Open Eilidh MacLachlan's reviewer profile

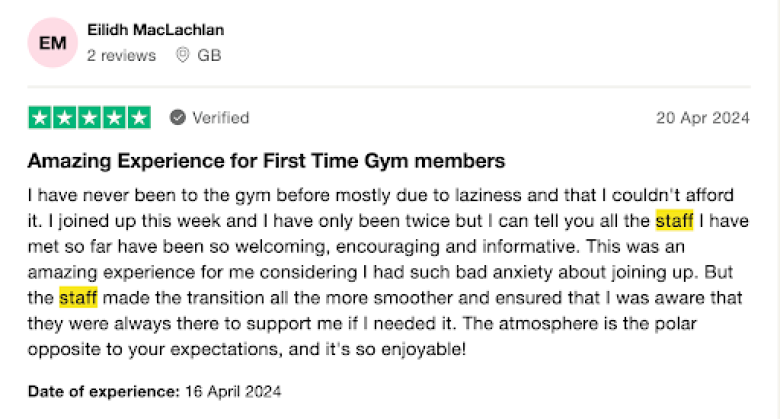(x=156, y=30)
